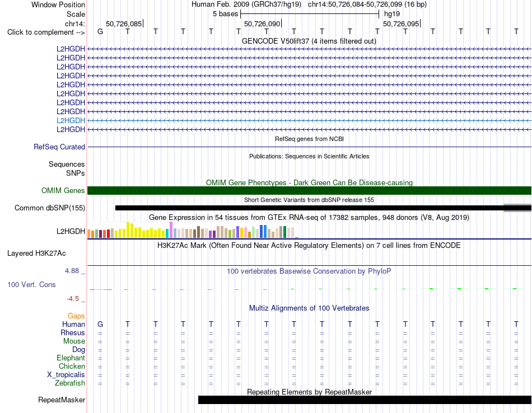
Task: Click the Elephant species label
Action: [71, 358]
